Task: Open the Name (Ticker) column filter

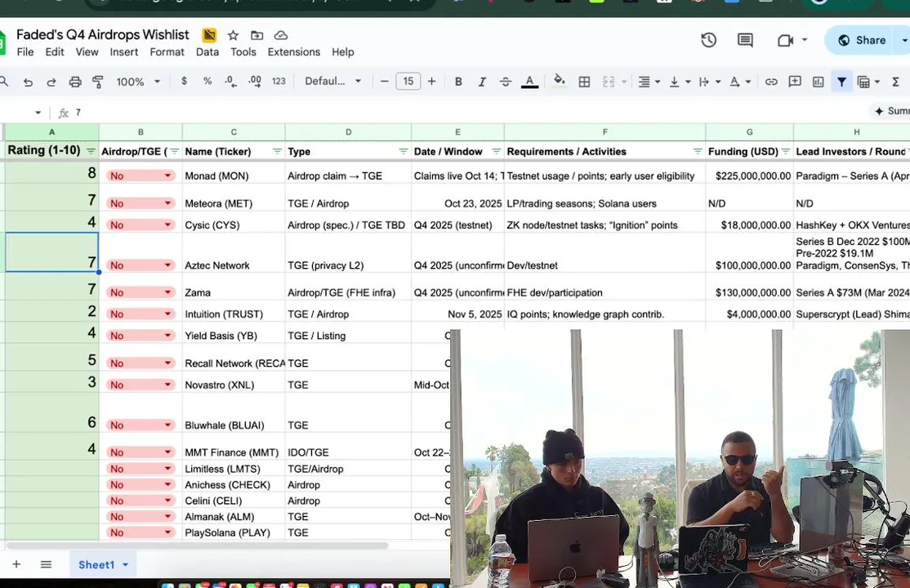Action: tap(277, 152)
